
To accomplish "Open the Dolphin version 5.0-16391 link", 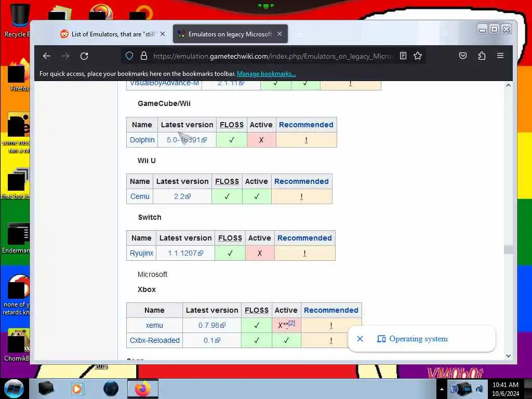I will coord(187,140).
